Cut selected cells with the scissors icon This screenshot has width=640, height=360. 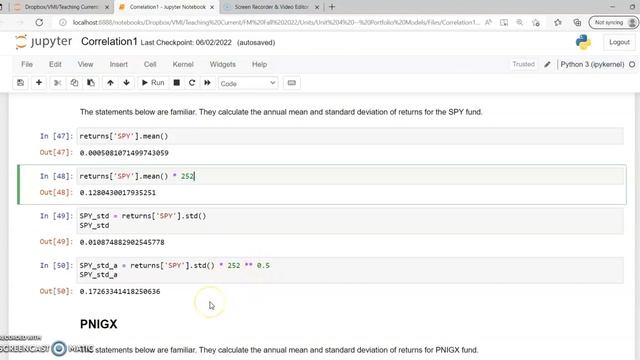tap(58, 83)
